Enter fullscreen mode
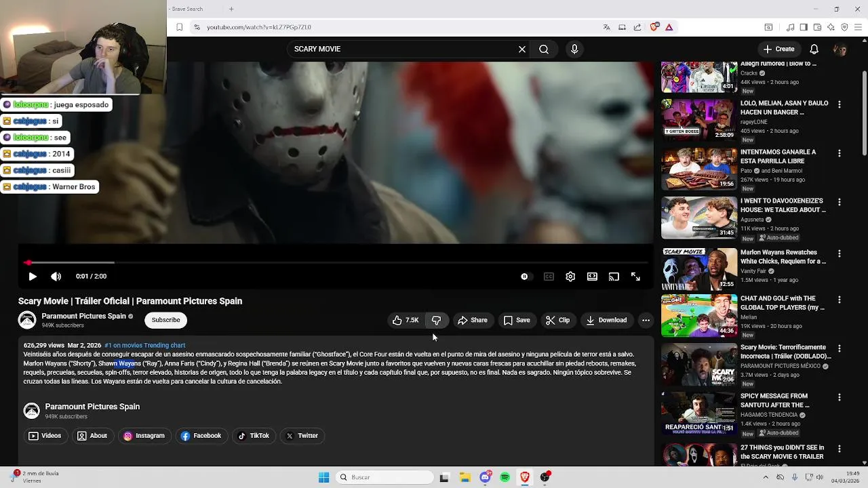The width and height of the screenshot is (868, 488). point(635,277)
